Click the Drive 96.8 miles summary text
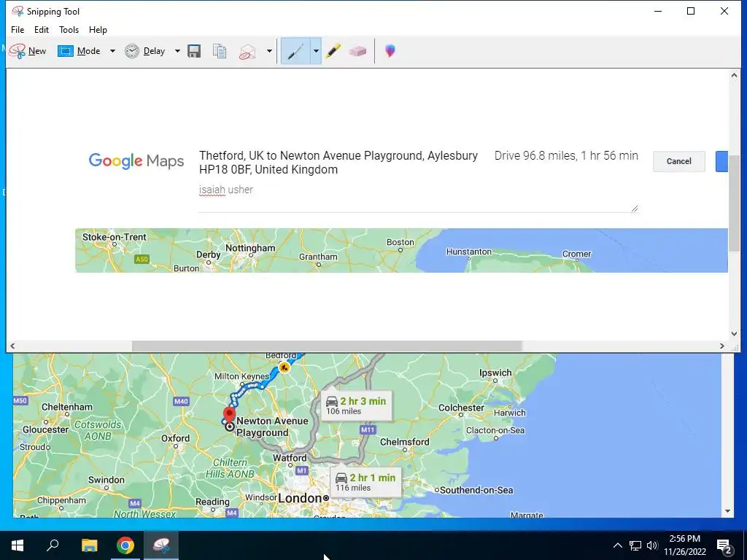The height and width of the screenshot is (560, 747). pos(566,156)
